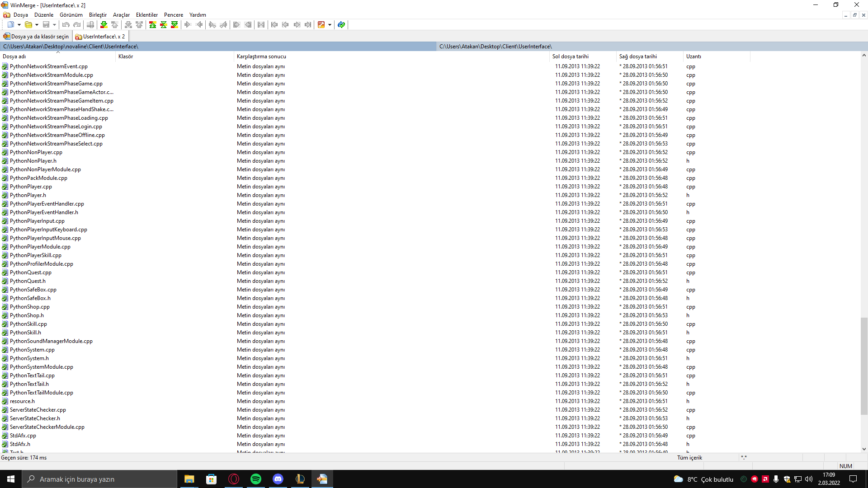
Task: Open the Birleştir menu
Action: [x=98, y=15]
